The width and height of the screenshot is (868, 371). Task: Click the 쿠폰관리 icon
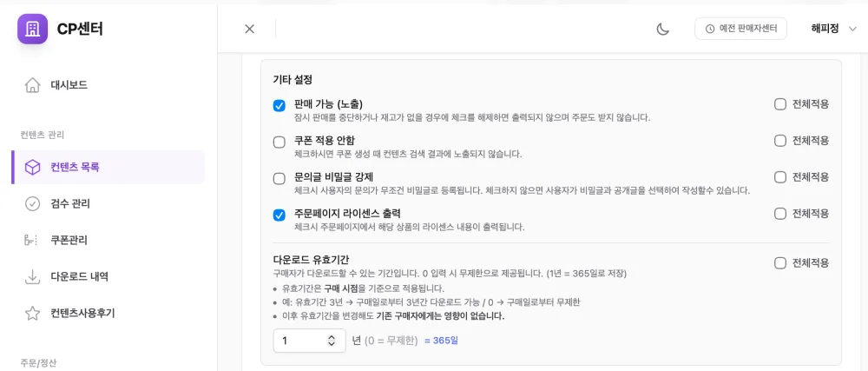30,241
